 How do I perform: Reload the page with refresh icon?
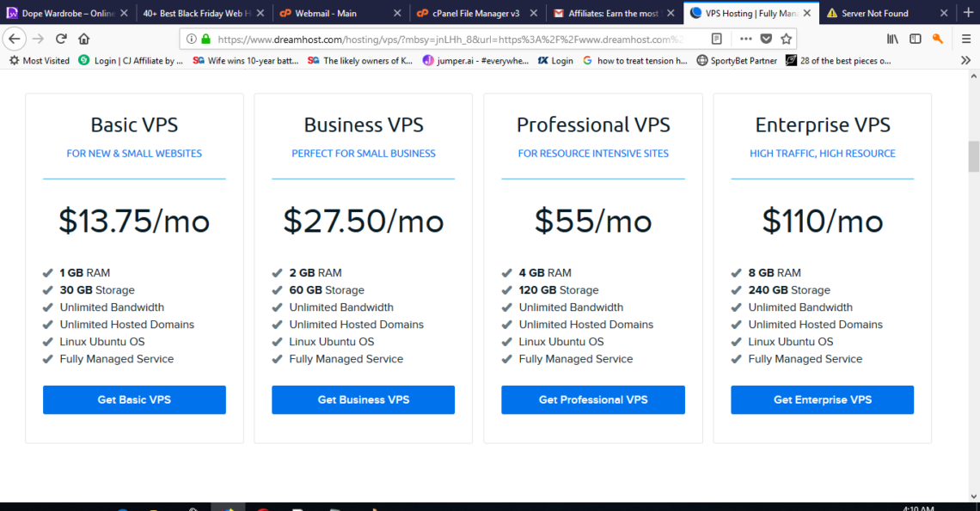61,39
